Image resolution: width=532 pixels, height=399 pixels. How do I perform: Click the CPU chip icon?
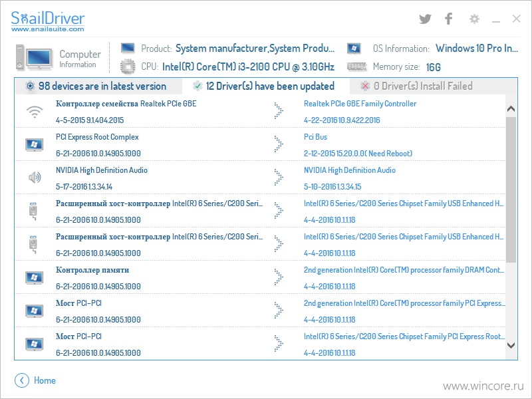pyautogui.click(x=128, y=66)
